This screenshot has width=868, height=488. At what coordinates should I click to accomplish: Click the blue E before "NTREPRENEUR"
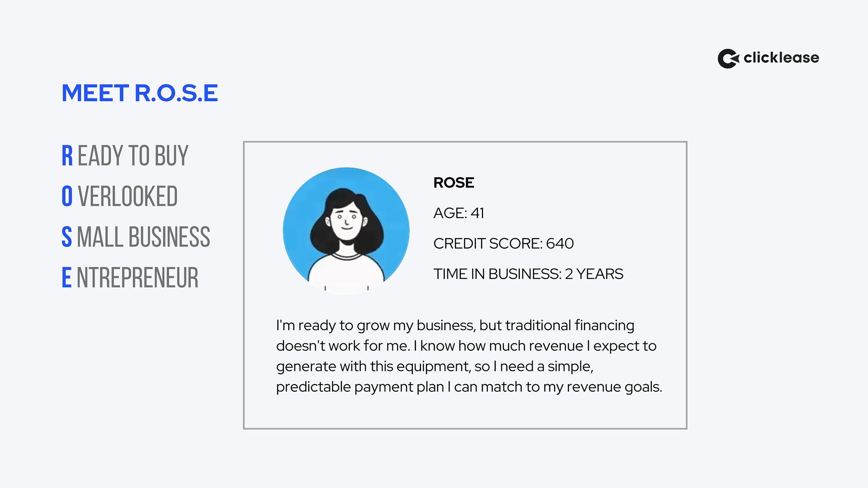click(x=66, y=278)
